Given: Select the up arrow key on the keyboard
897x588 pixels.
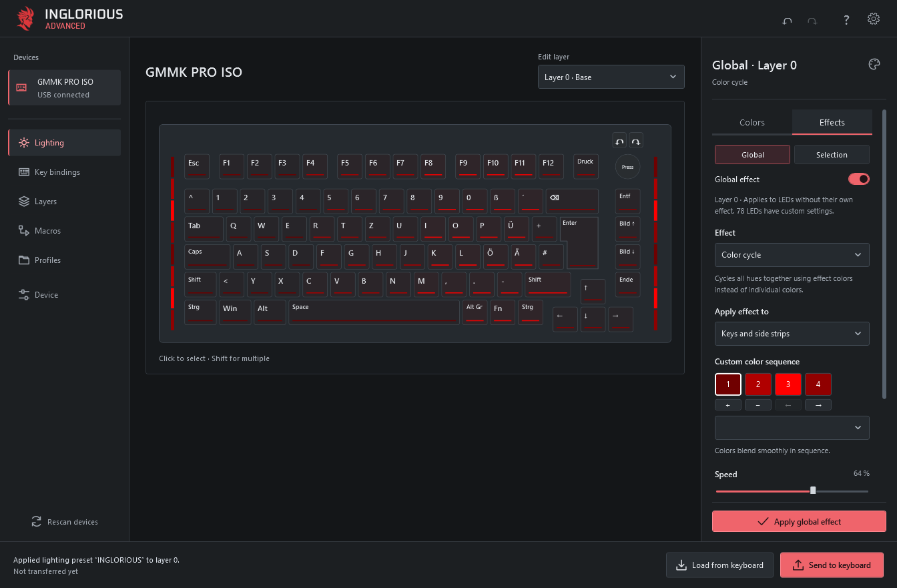Looking at the screenshot, I should (x=593, y=292).
